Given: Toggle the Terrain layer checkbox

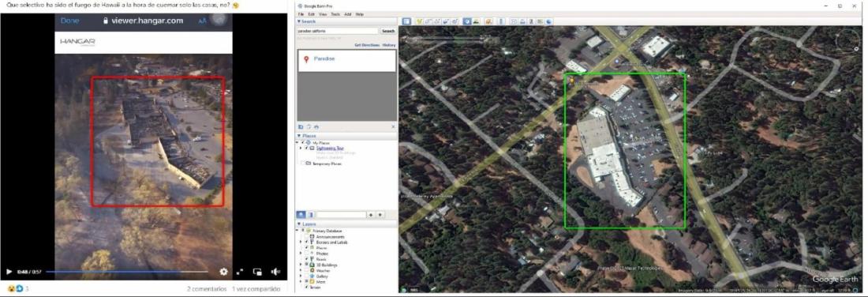Looking at the screenshot, I should [307, 287].
